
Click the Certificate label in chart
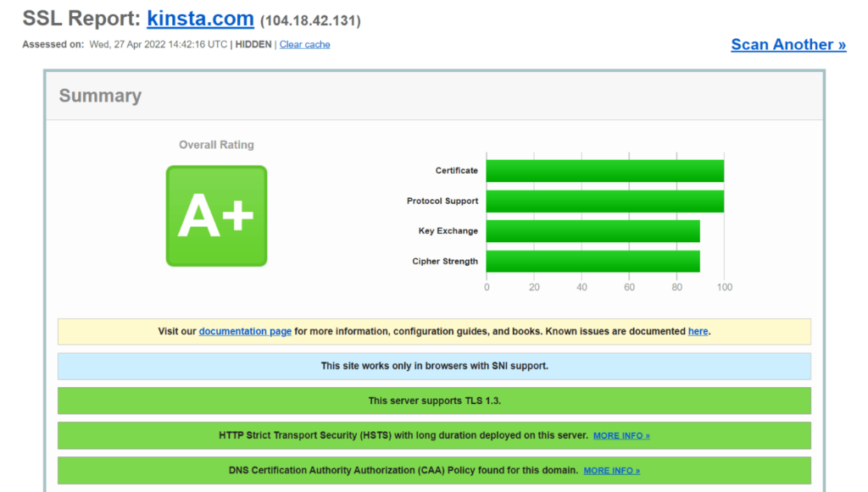[x=456, y=171]
